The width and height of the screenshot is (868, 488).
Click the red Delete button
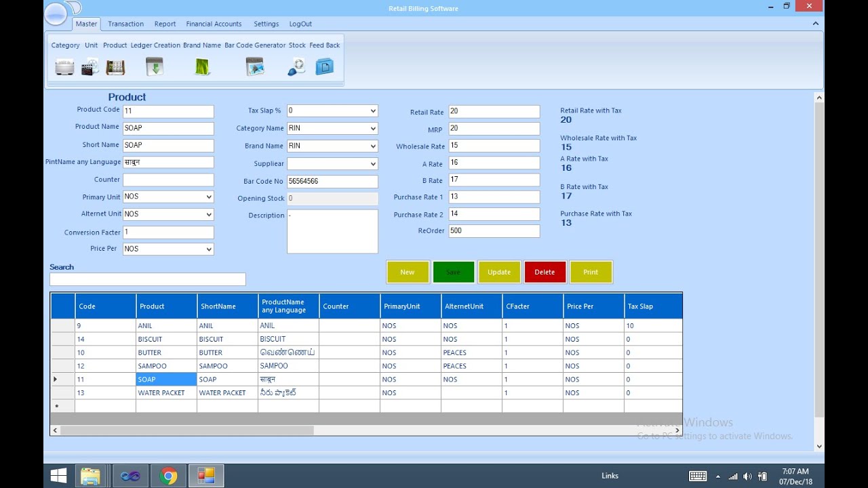click(545, 272)
